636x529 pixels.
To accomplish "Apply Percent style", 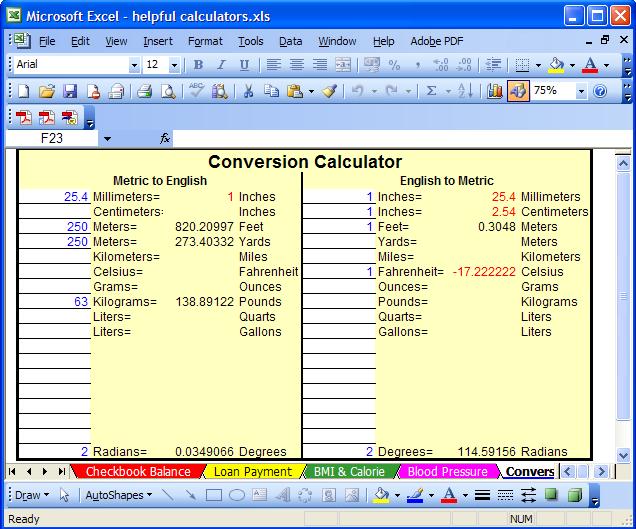I will 394,65.
